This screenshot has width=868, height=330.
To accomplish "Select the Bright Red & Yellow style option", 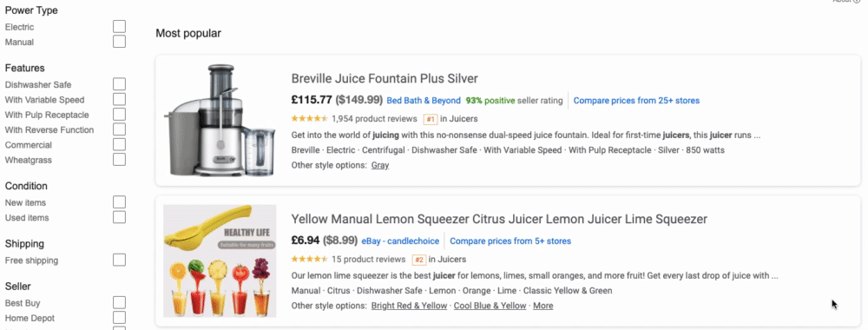I will pyautogui.click(x=409, y=306).
